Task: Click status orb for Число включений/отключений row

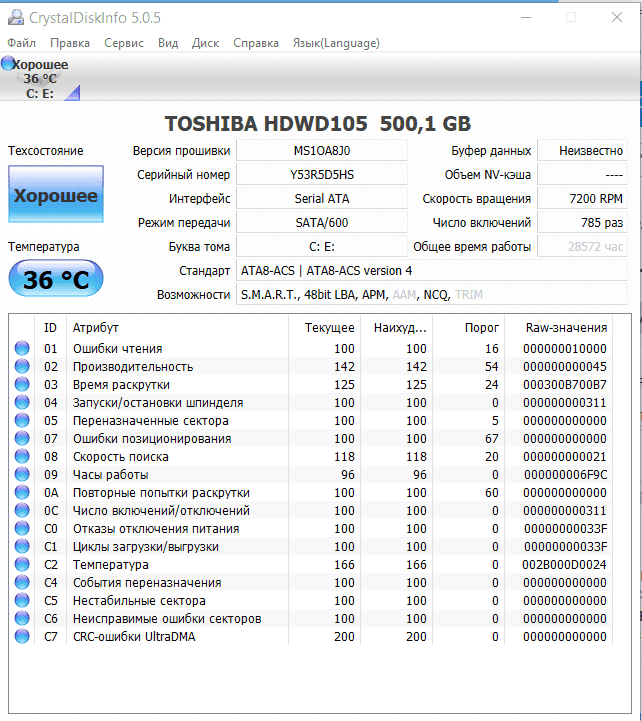Action: pyautogui.click(x=22, y=510)
